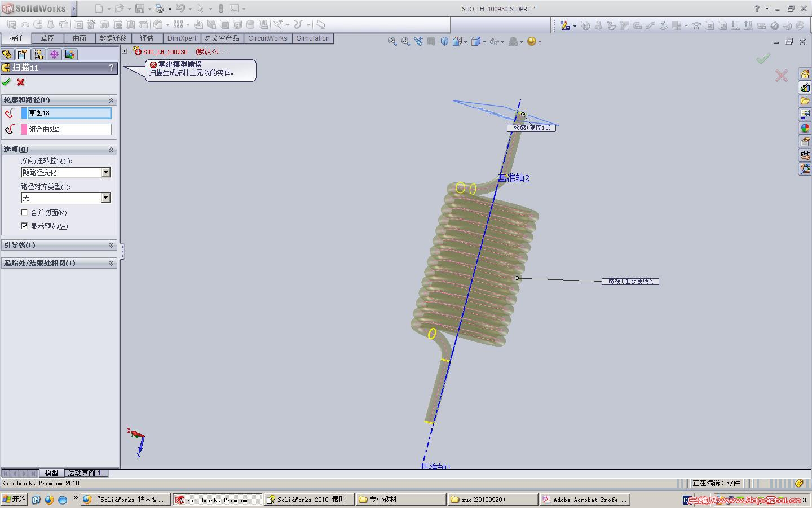Click the Zoom to Fit magnifier icon
Screen dimensions: 812x508
[392, 41]
